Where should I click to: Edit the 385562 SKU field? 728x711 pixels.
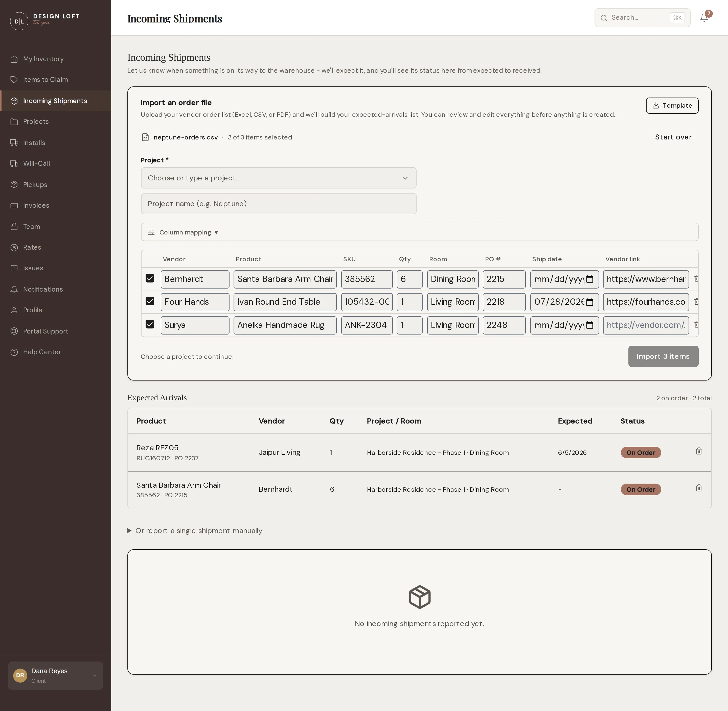click(x=367, y=279)
